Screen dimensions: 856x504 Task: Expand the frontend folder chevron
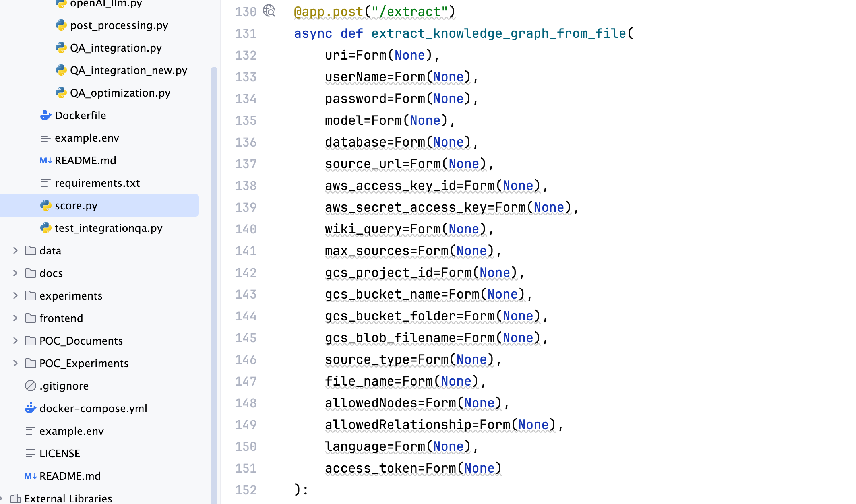[x=15, y=318]
